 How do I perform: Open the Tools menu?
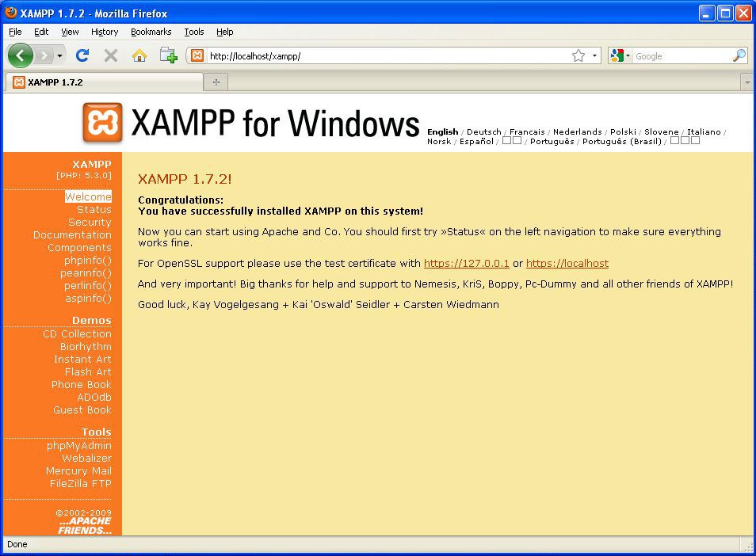(194, 32)
